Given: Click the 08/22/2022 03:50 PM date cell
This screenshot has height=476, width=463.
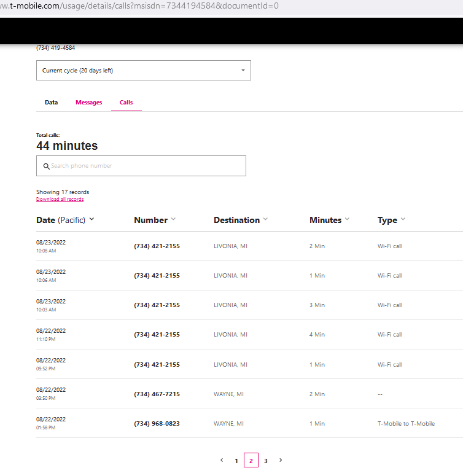Looking at the screenshot, I should [51, 394].
